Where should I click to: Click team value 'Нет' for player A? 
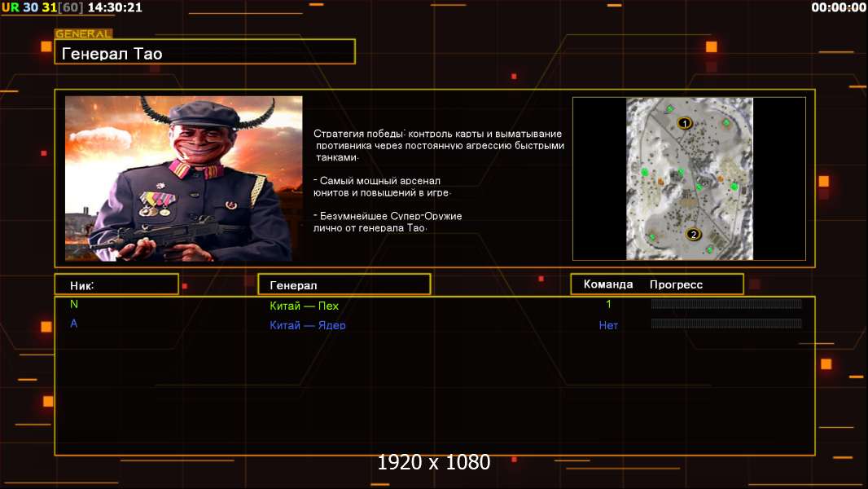click(608, 326)
